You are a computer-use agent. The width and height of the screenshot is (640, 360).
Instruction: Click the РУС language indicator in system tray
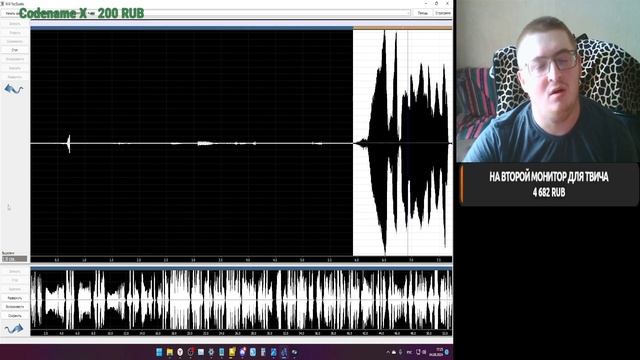(x=409, y=352)
